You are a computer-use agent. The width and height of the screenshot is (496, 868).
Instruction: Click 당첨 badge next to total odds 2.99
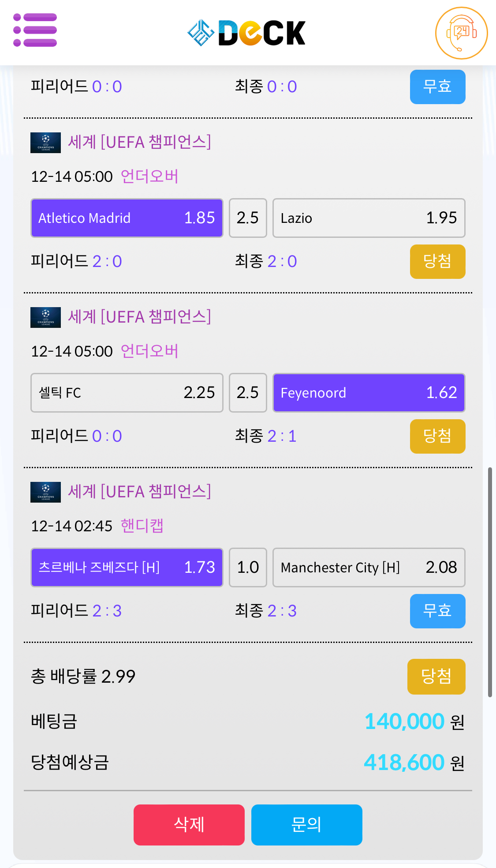pyautogui.click(x=436, y=676)
